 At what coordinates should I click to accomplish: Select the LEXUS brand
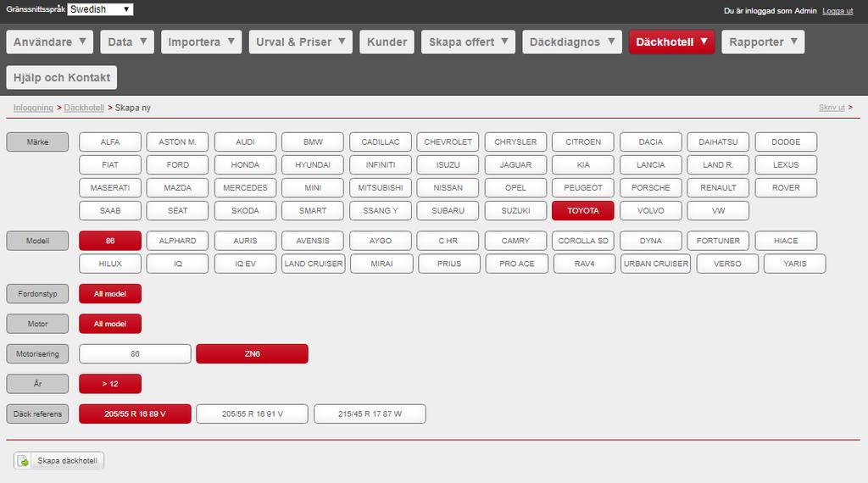[x=786, y=165]
